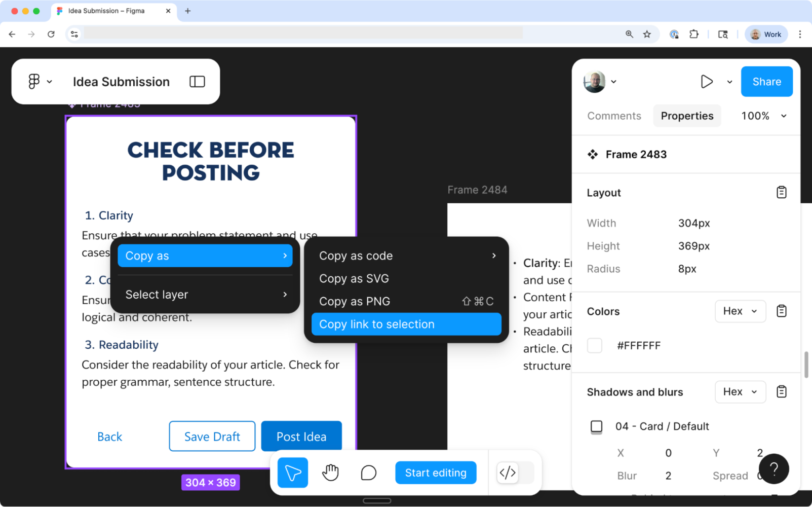Click the white #FFFFFF color swatch

(x=594, y=345)
